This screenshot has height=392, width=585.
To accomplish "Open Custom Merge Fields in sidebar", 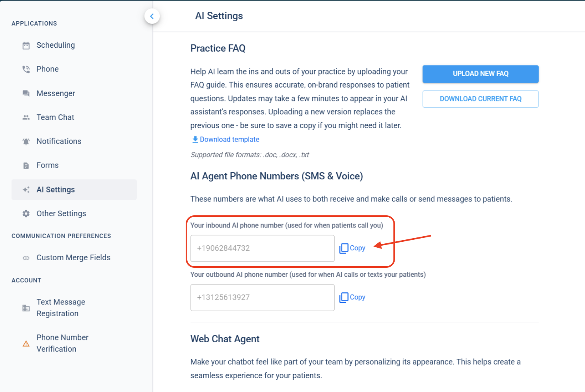I will point(73,258).
